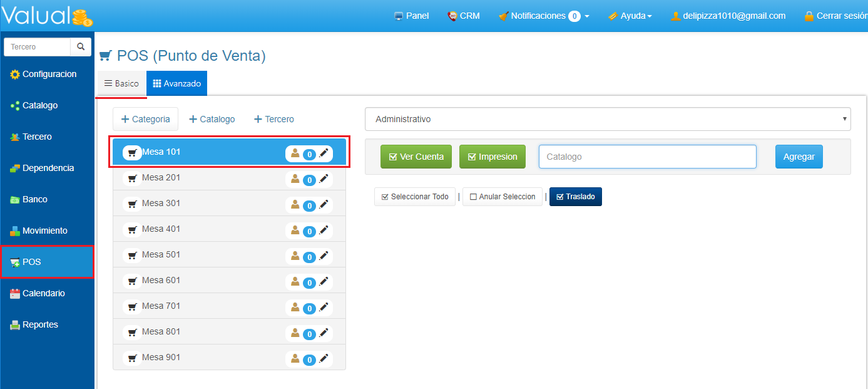
Task: Open Reportes from the left sidebar
Action: click(x=40, y=325)
